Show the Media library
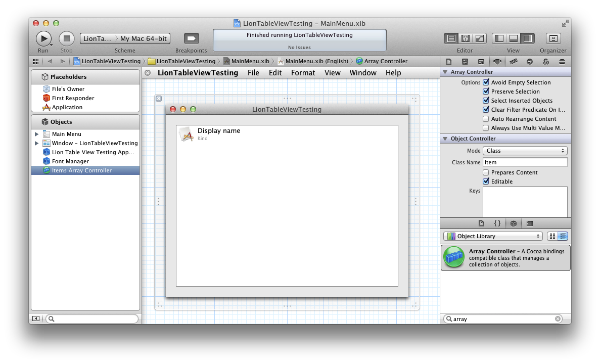600x364 pixels. 530,223
